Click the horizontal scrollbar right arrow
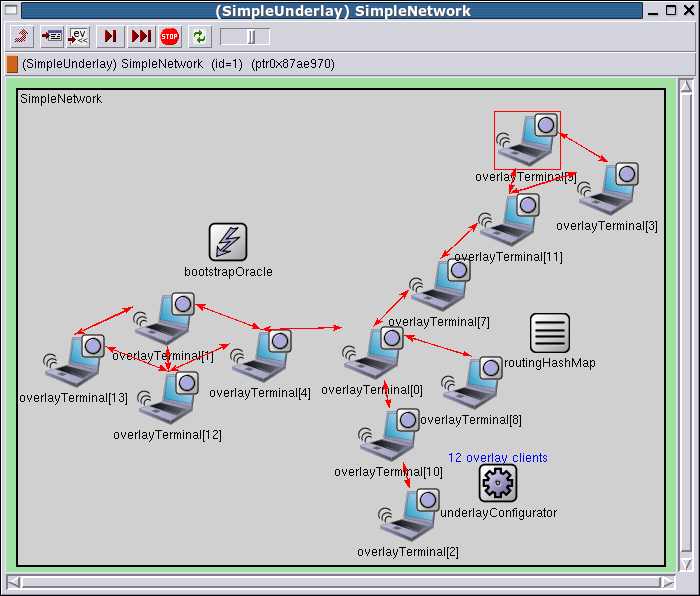This screenshot has height=596, width=700. (x=668, y=582)
